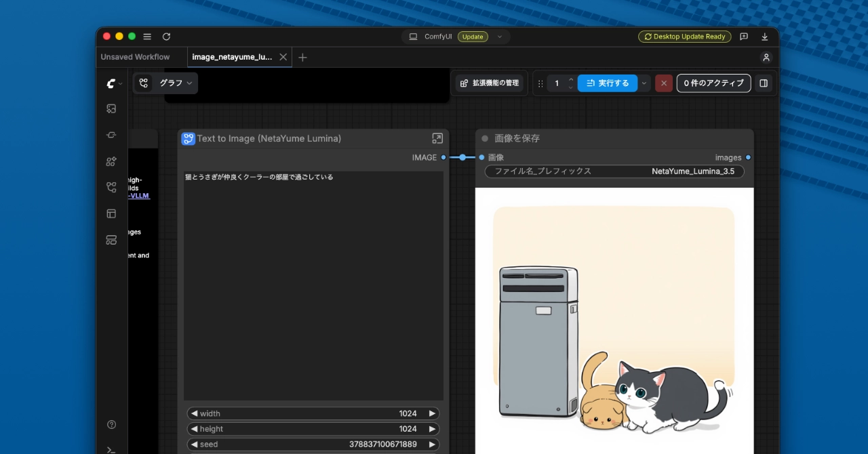Click the Text to Image subgraph node icon
Image resolution: width=868 pixels, height=454 pixels.
pyautogui.click(x=188, y=138)
